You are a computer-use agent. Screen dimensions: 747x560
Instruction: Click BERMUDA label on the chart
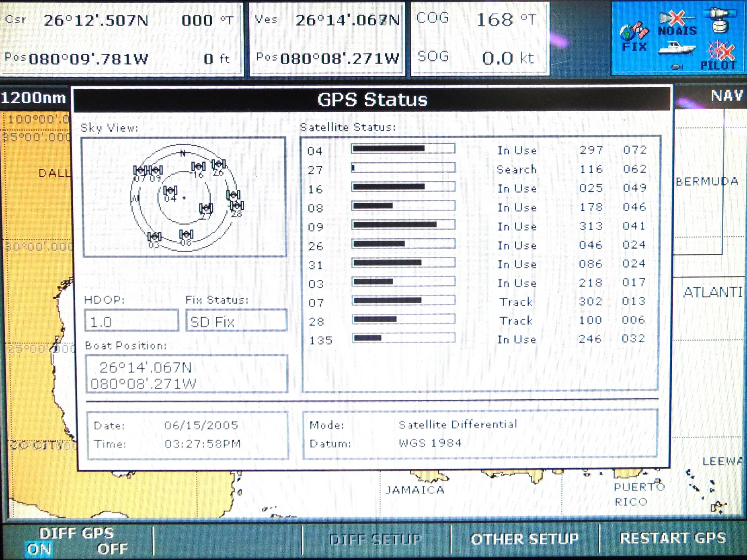tap(707, 182)
